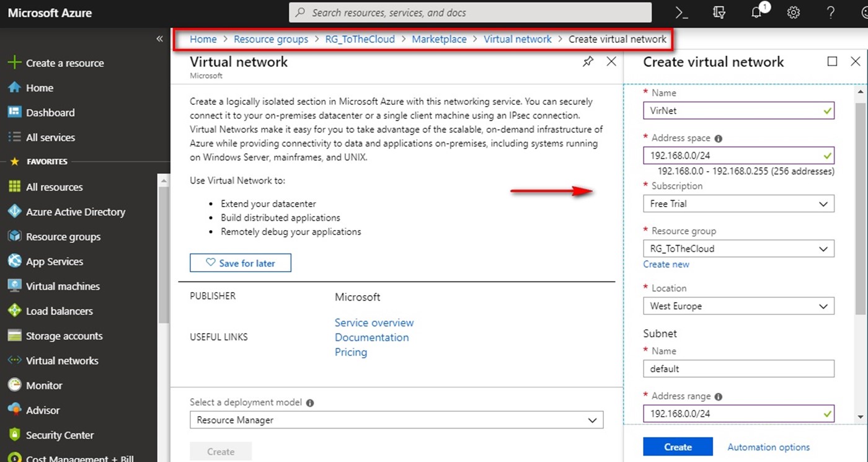Viewport: 868px width, 462px height.
Task: Open the Service overview link
Action: point(374,322)
